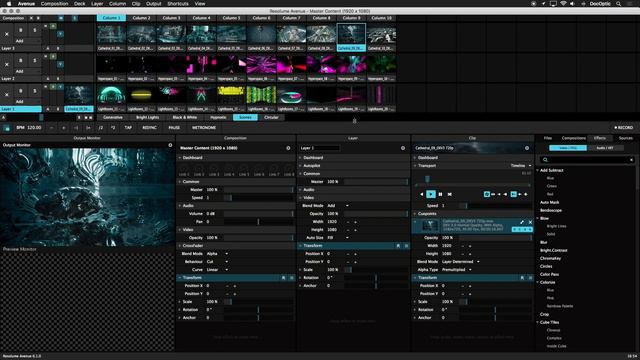Open CrossFader Behaviour Cut dropdown
Image resolution: width=640 pixels, height=360 pixels.
217,262
